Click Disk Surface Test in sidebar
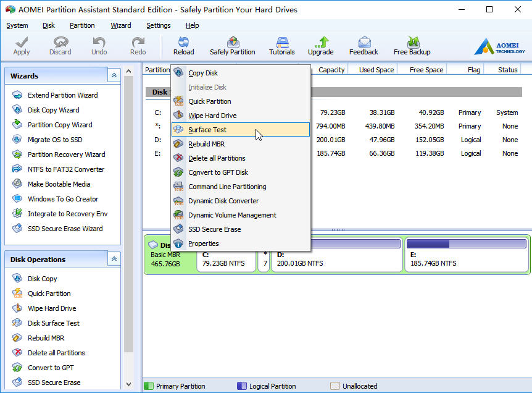This screenshot has width=532, height=393. [54, 323]
